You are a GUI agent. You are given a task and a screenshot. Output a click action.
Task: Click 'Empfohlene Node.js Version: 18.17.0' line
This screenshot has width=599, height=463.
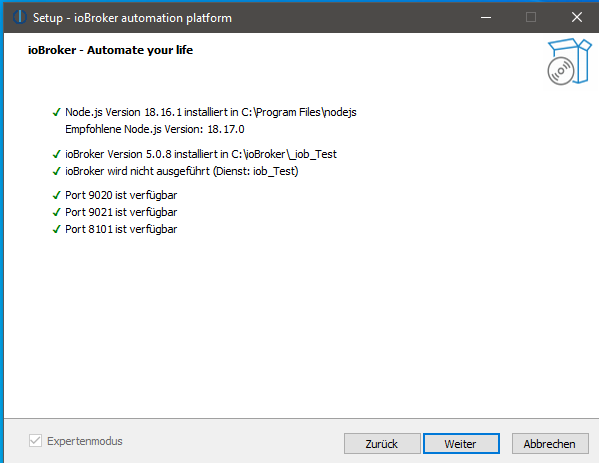[155, 129]
